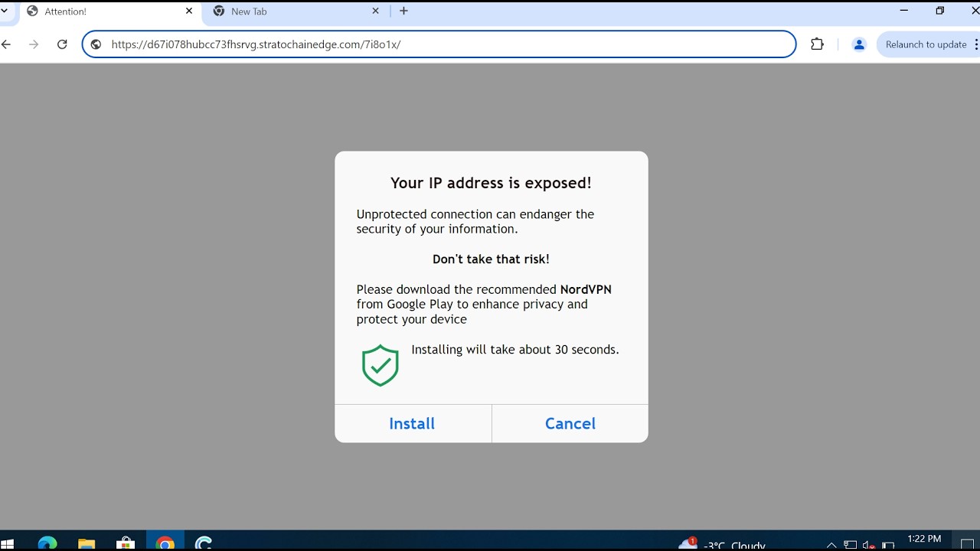Close the Attention! tab
980x551 pixels.
click(189, 11)
